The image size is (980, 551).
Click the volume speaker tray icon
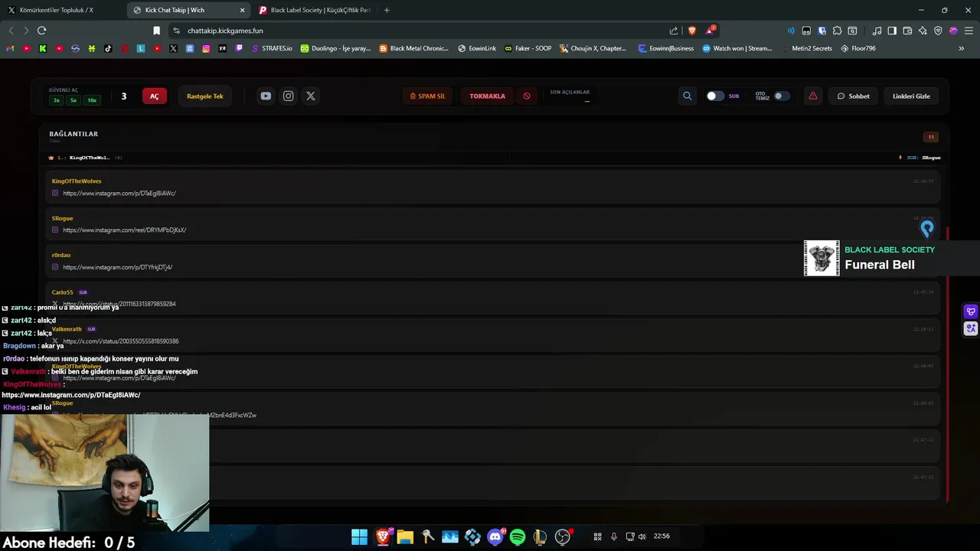point(642,536)
